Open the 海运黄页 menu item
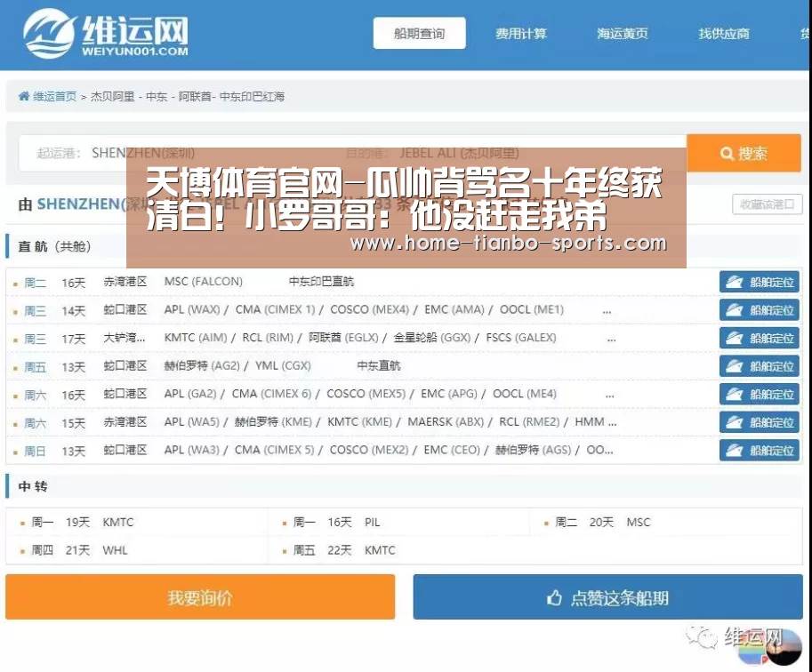 coord(623,34)
